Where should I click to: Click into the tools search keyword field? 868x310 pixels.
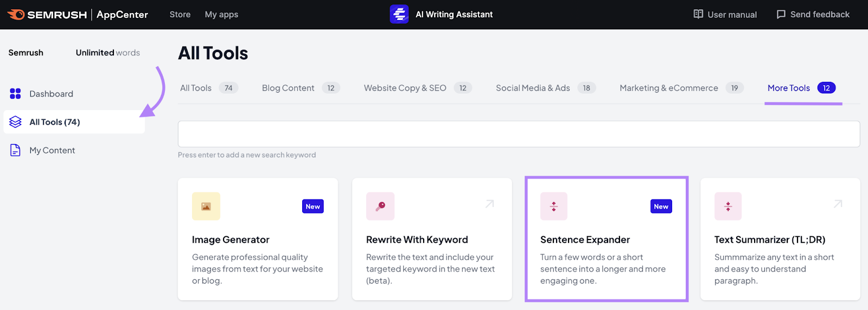[x=519, y=134]
